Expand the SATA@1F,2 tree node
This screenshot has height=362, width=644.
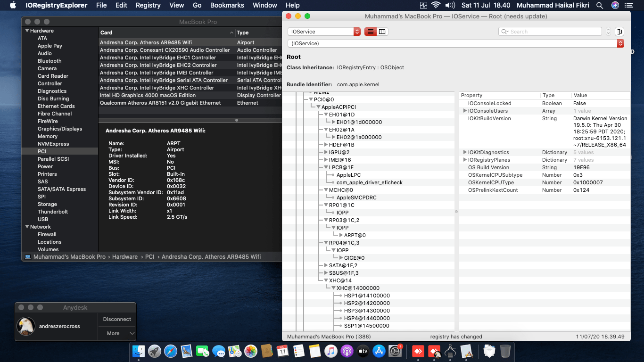coord(326,265)
